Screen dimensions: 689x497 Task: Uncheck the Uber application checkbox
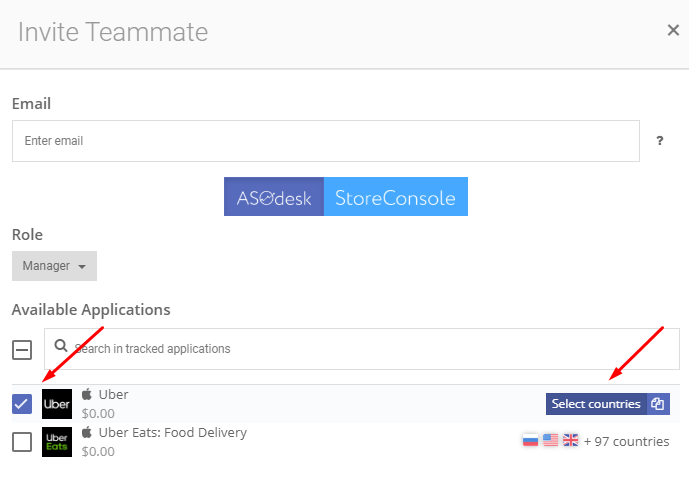(22, 404)
